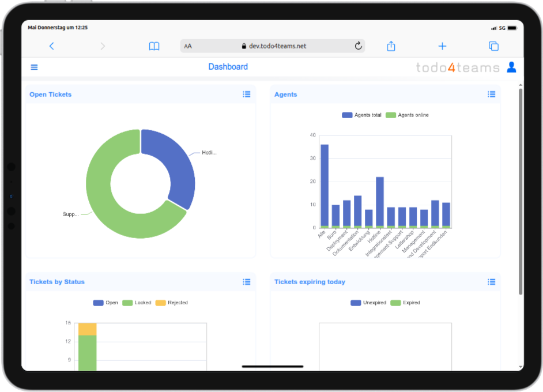This screenshot has height=392, width=543.
Task: Open Safari bookmarks book icon
Action: tap(154, 46)
